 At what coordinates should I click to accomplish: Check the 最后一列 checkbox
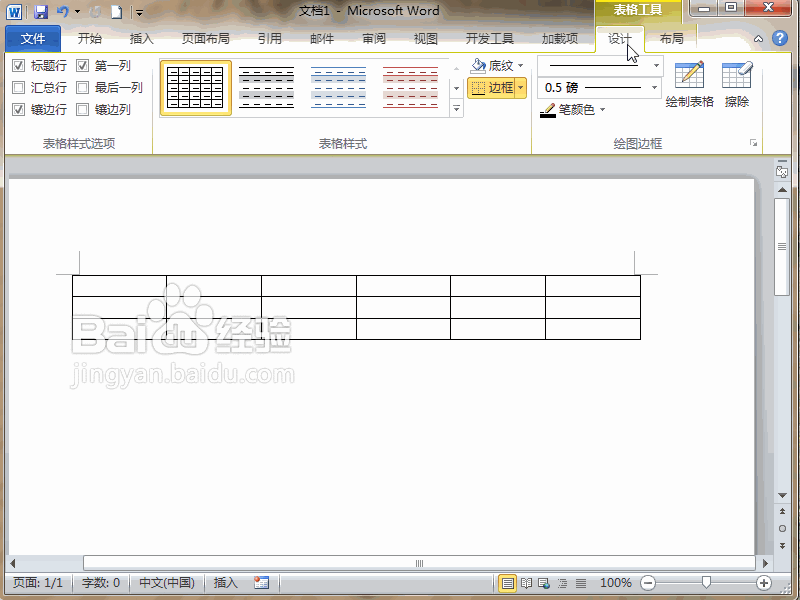pyautogui.click(x=83, y=87)
